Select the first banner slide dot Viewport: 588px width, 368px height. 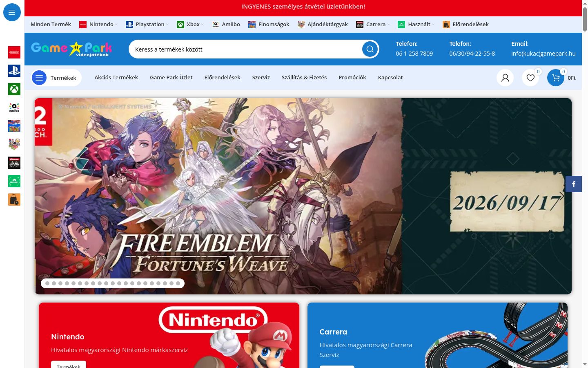[47, 283]
